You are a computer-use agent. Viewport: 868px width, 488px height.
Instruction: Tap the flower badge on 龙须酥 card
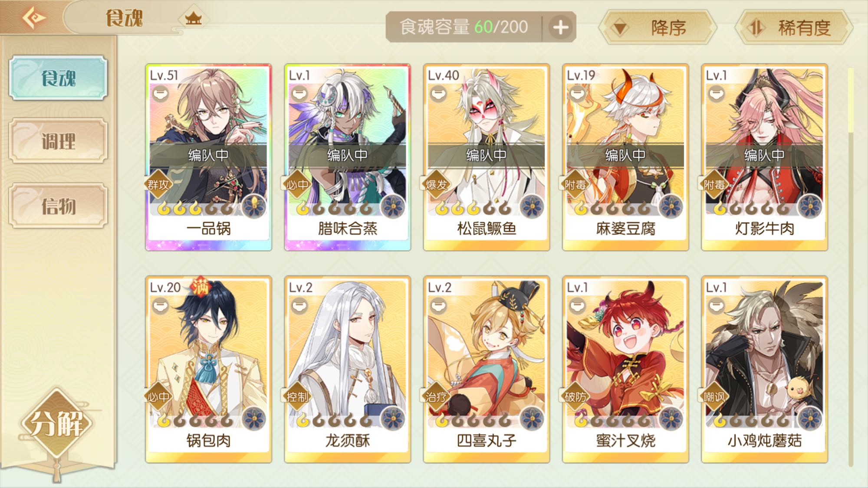coord(393,419)
